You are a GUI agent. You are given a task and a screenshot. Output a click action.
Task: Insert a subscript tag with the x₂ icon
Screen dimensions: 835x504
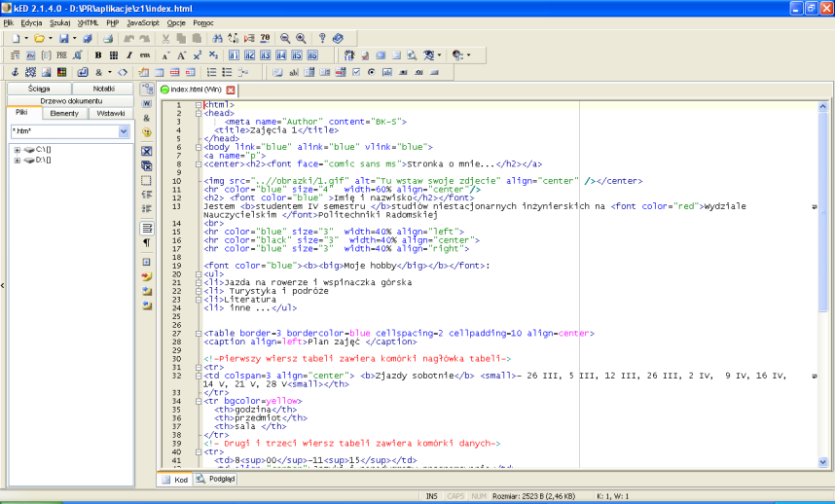tap(213, 55)
